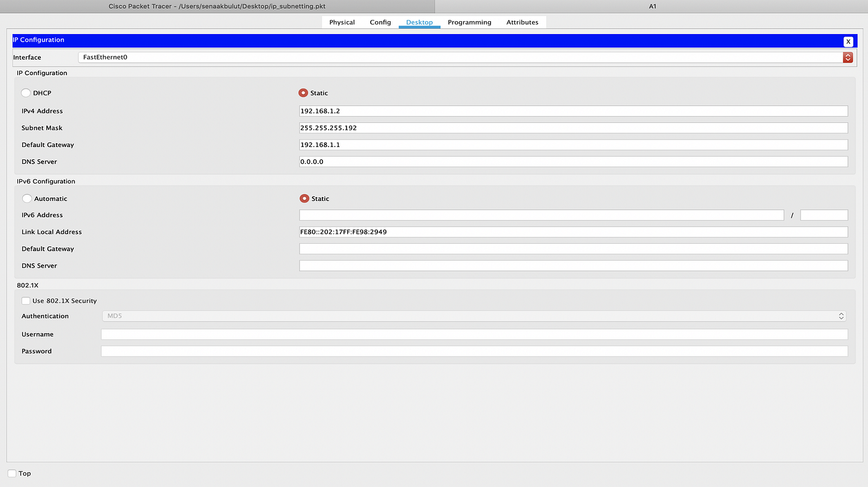This screenshot has width=868, height=487.
Task: Click the empty IPv6 Address field
Action: [x=541, y=215]
